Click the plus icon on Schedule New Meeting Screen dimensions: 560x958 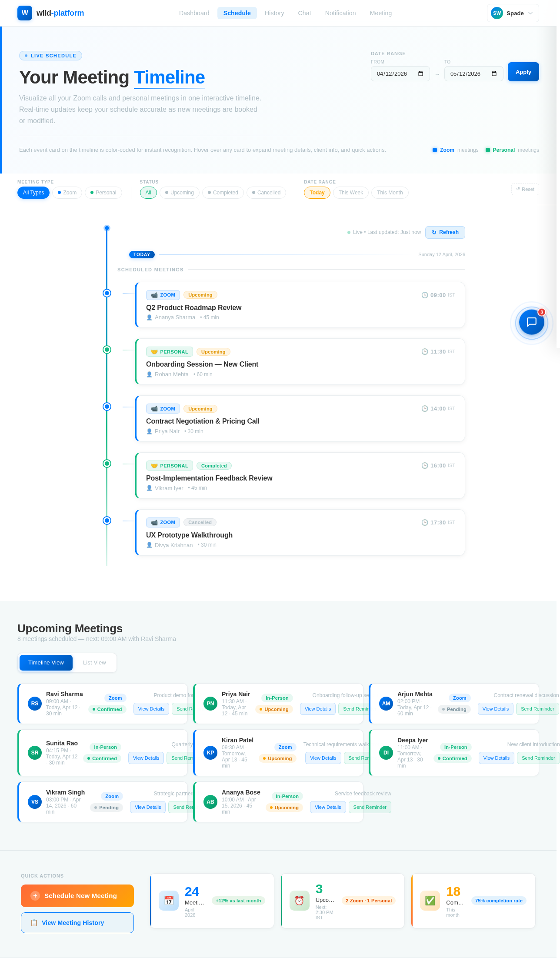[36, 896]
